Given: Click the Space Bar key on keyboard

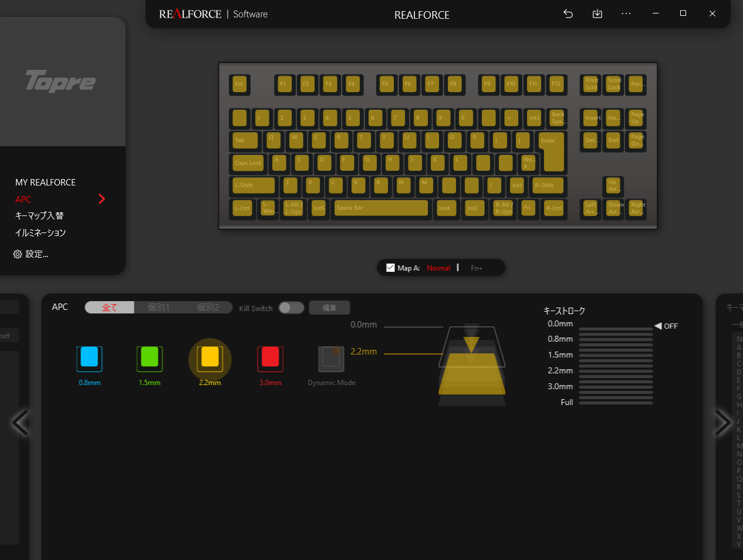Looking at the screenshot, I should click(x=380, y=208).
